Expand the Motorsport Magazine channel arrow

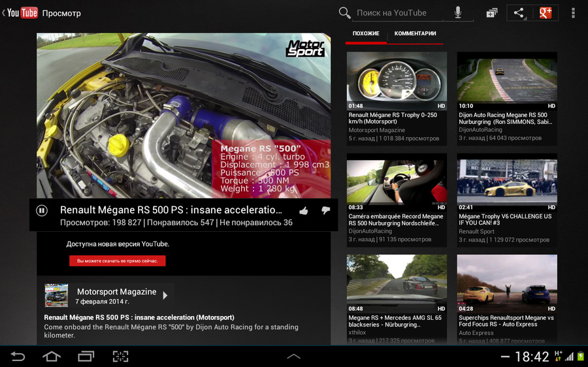165,295
